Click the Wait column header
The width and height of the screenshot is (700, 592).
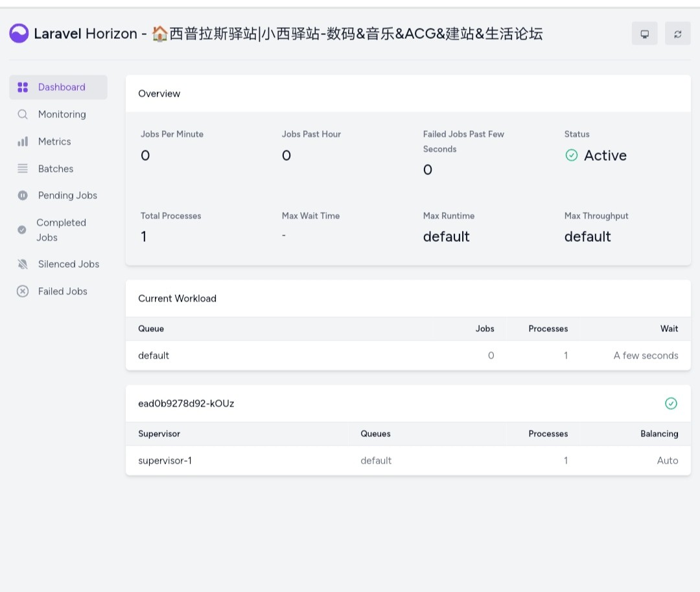(669, 329)
